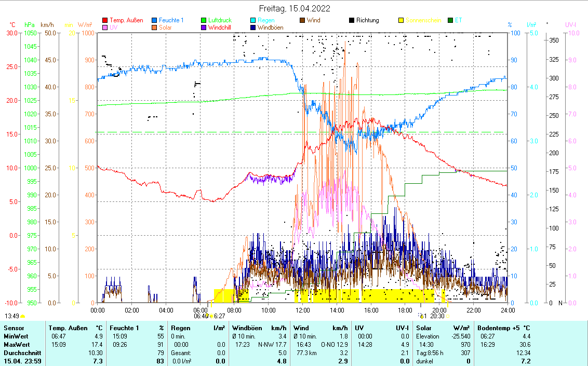
Task: Click the cyan Regen legend square
Action: pyautogui.click(x=253, y=20)
